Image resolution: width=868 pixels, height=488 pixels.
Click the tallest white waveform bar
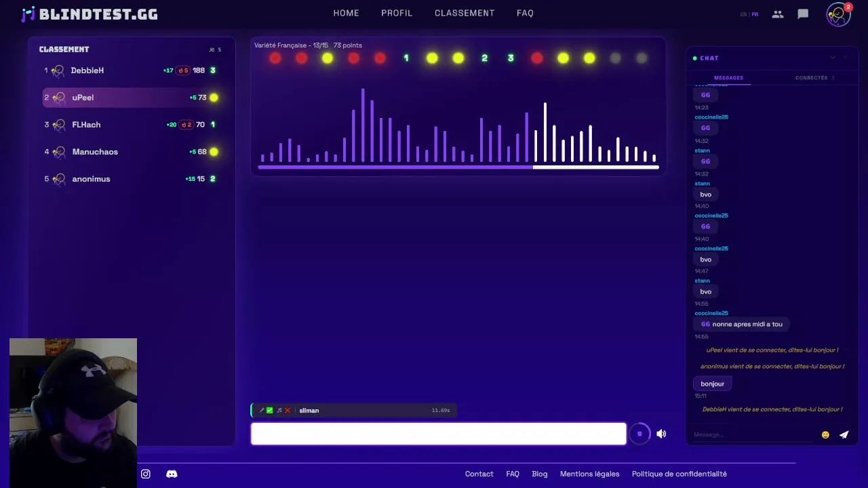(545, 132)
